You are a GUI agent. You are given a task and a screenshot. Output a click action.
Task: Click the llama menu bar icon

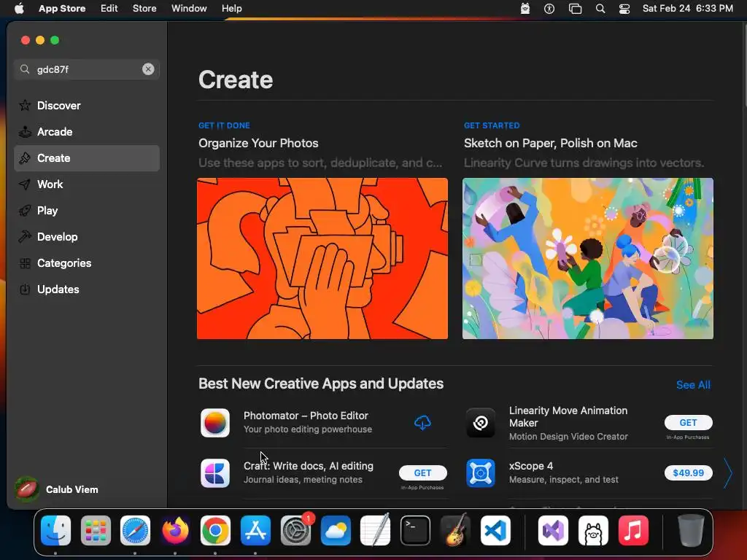point(525,9)
